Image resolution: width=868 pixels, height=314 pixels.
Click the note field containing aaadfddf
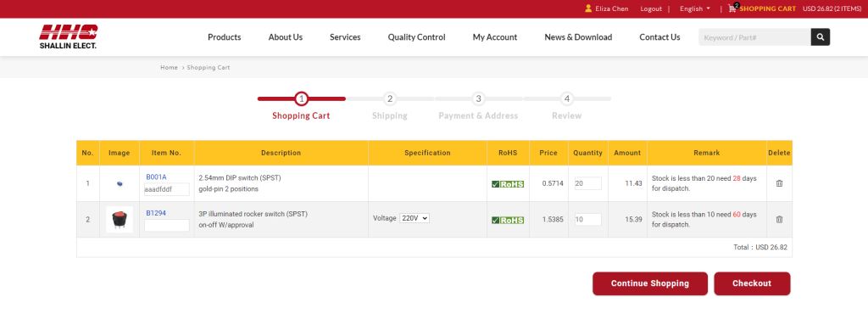[167, 189]
